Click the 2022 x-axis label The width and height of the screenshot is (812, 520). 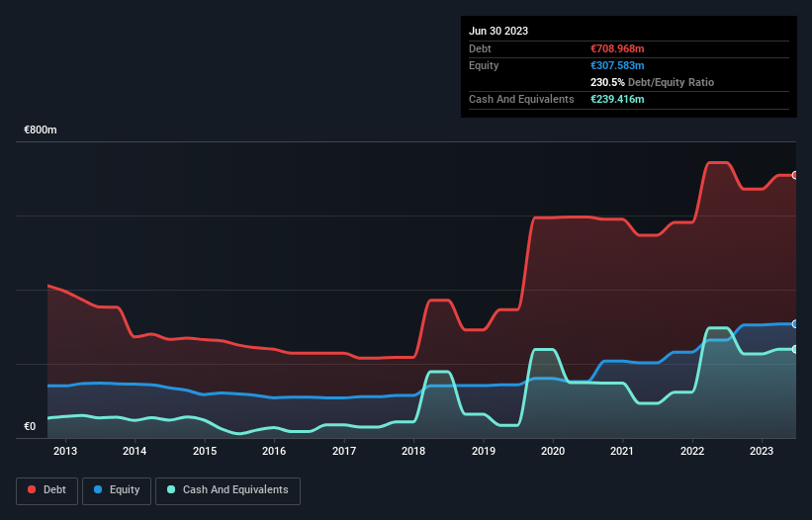[692, 451]
